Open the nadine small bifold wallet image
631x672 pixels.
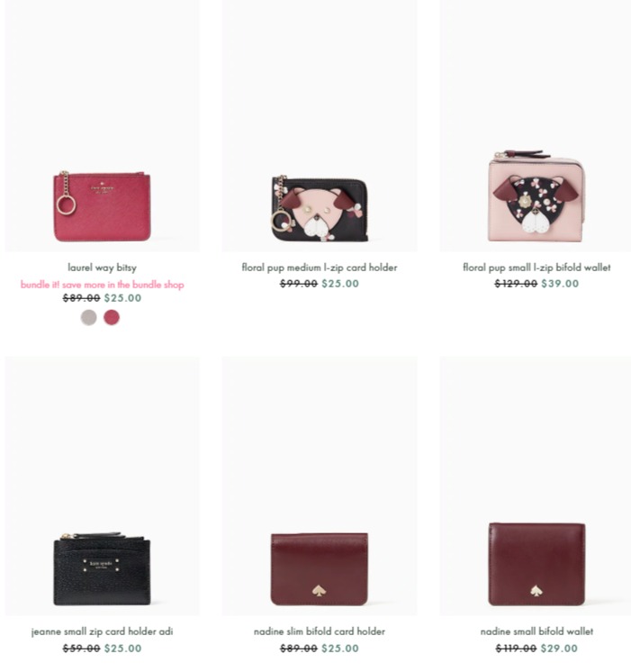(536, 486)
